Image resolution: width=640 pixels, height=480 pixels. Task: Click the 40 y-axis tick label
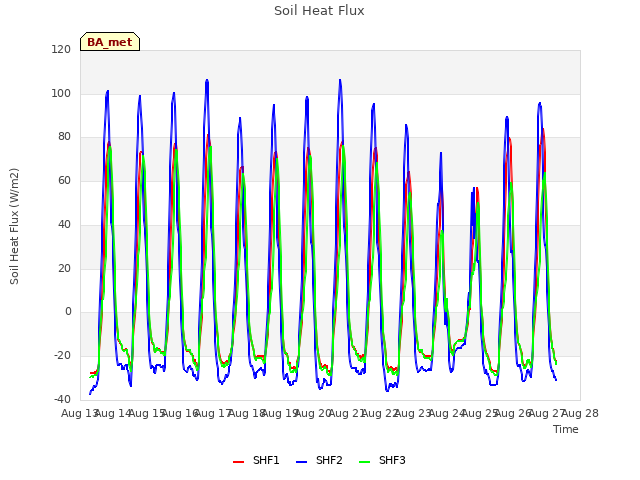pyautogui.click(x=64, y=224)
